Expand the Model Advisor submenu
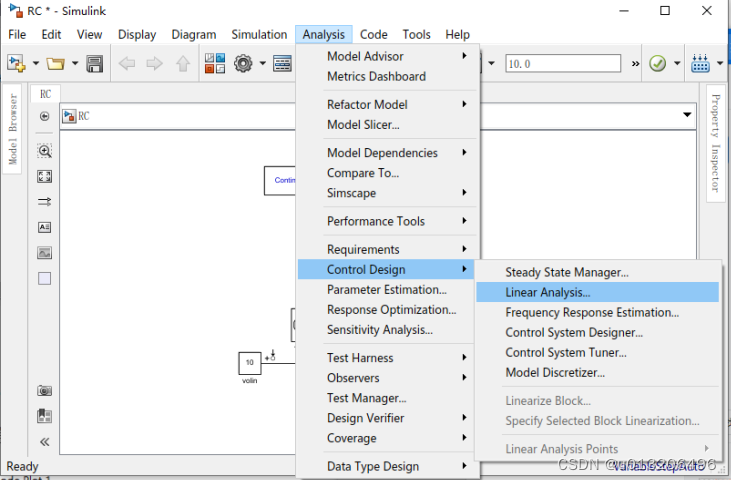This screenshot has height=480, width=731. pyautogui.click(x=388, y=56)
